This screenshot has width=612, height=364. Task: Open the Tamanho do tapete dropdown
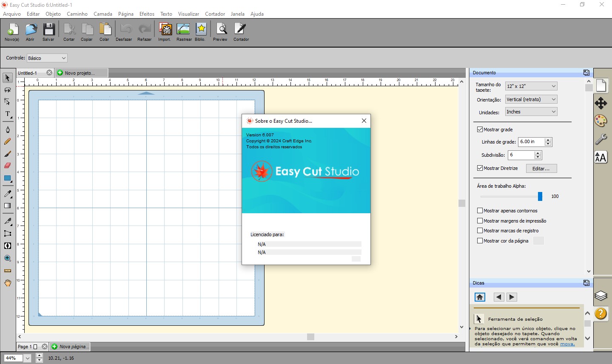point(531,86)
